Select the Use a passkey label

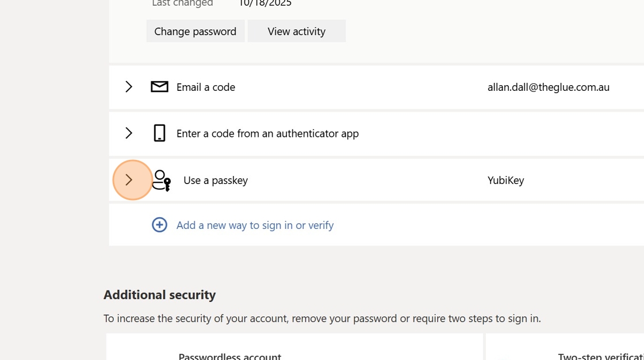click(x=216, y=181)
